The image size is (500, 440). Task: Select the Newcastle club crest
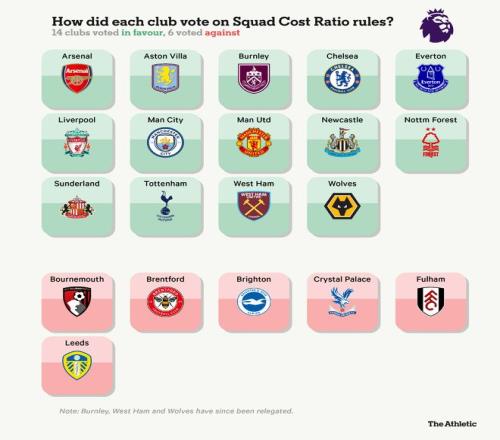342,143
